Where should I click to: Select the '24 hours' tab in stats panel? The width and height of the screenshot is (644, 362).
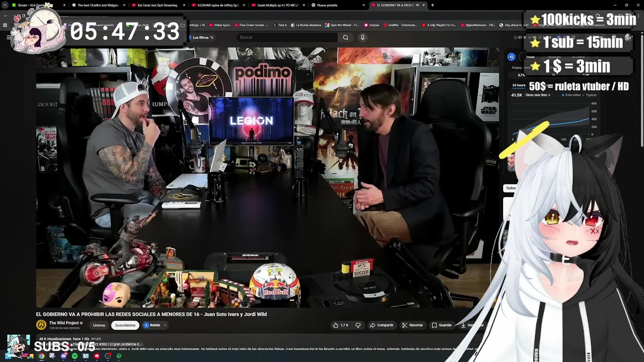click(x=518, y=85)
